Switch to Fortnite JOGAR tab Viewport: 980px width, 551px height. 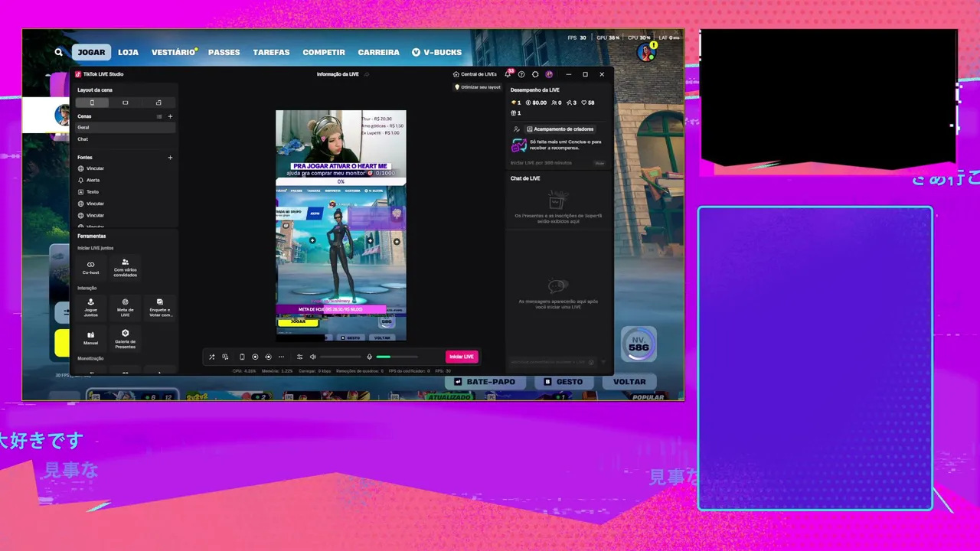91,52
